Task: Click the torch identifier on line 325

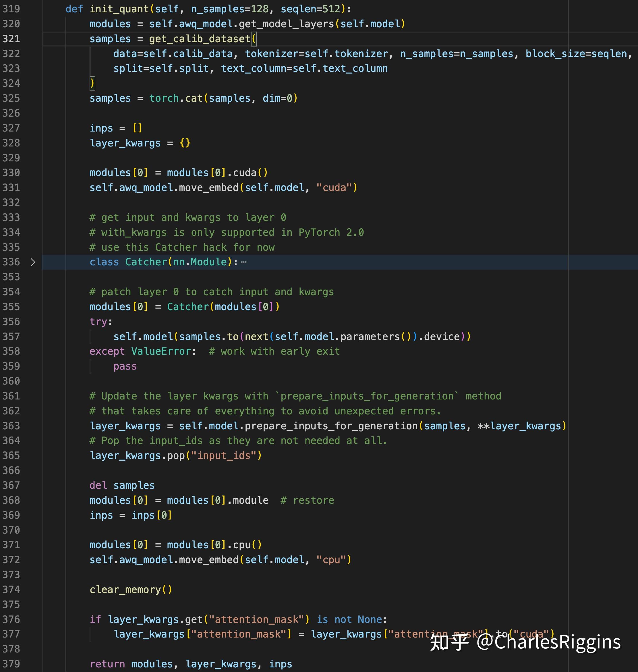Action: pos(164,98)
